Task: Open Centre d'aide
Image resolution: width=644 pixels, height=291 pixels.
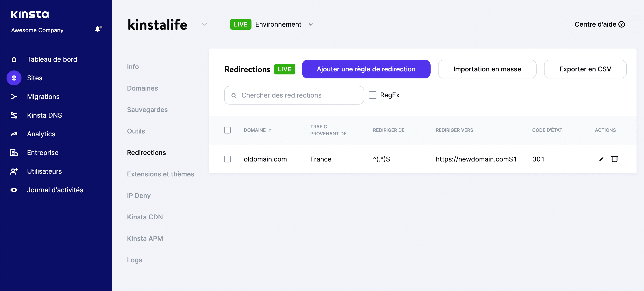Action: 600,24
